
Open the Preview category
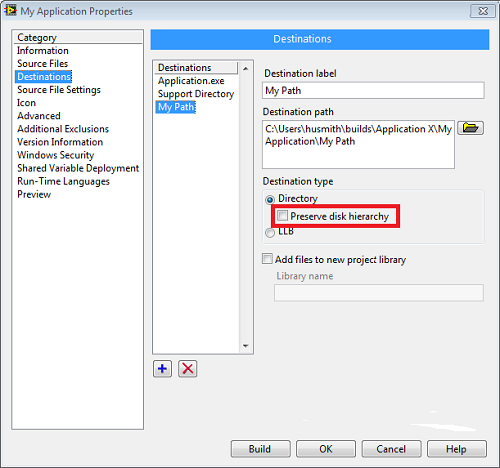tap(34, 194)
